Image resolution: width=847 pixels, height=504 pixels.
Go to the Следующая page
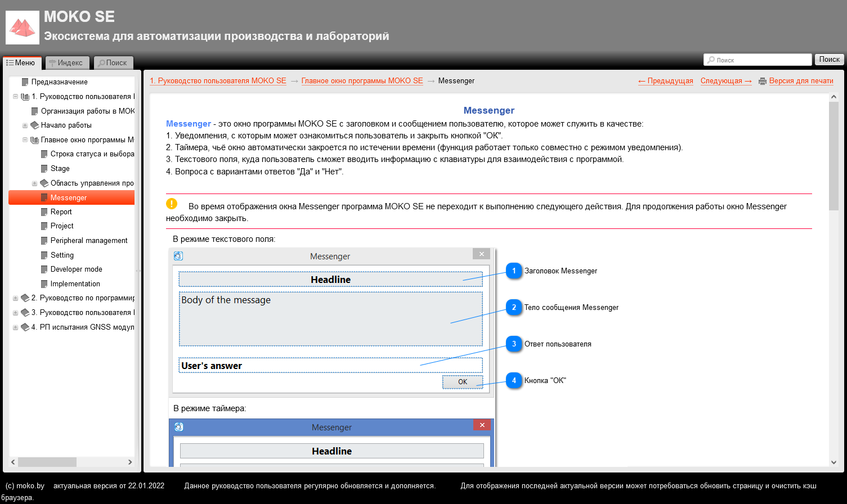click(726, 81)
